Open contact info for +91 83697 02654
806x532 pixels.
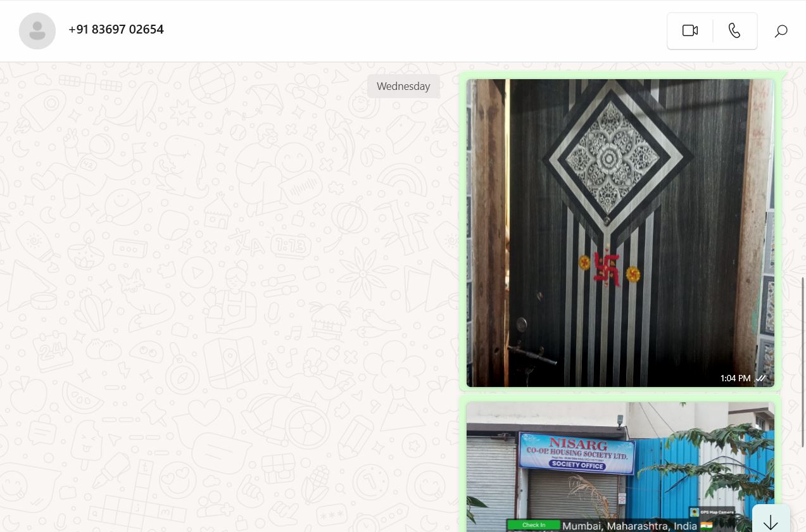click(116, 29)
